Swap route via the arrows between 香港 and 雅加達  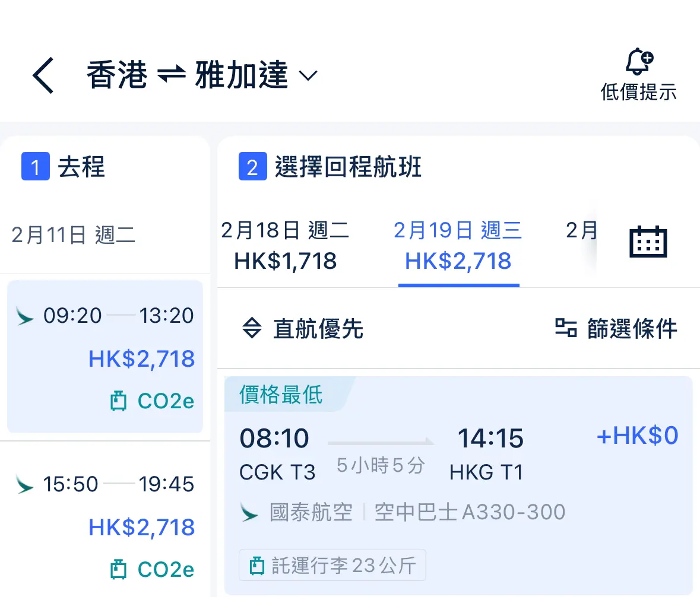[x=172, y=75]
